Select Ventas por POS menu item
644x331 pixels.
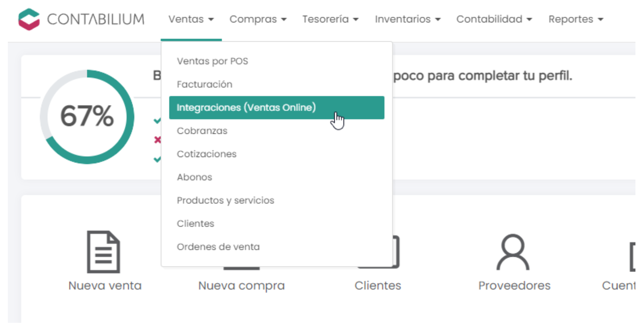(212, 61)
